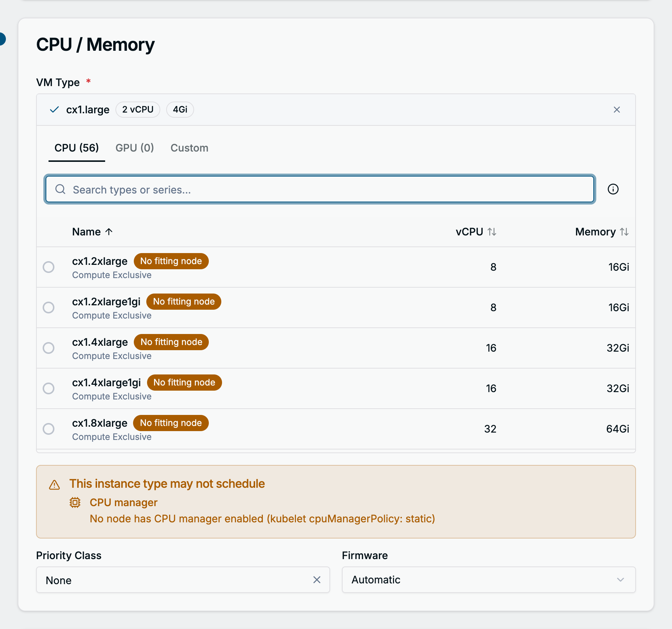Select the cx1.2xlarge1gi radio button
Screen dimensions: 672x629
(49, 307)
